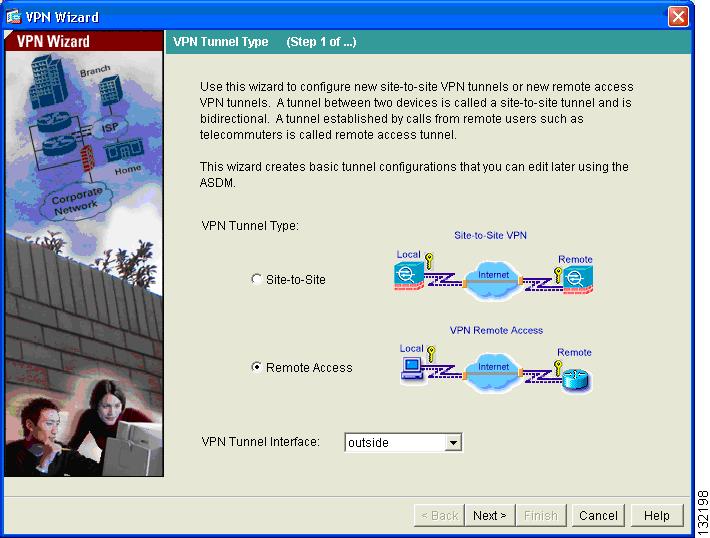The height and width of the screenshot is (538, 710).
Task: Click the greyed-out Finish button
Action: pyautogui.click(x=541, y=515)
